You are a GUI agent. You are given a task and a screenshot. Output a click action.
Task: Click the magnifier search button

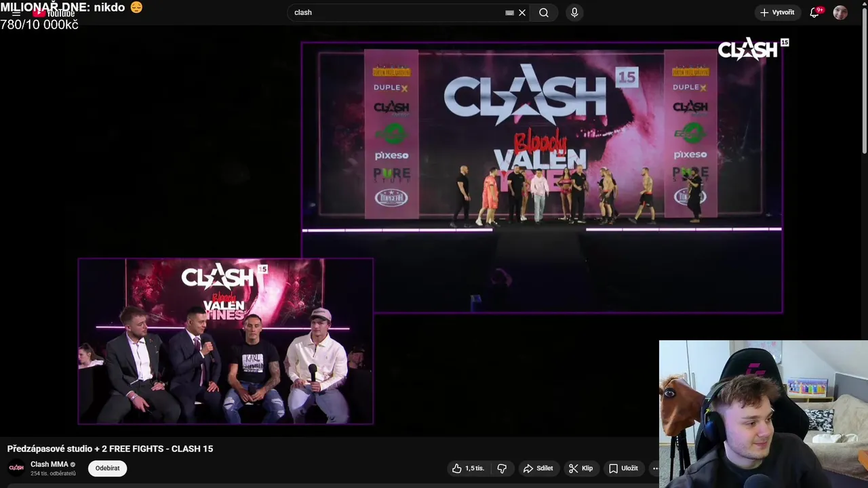[544, 12]
